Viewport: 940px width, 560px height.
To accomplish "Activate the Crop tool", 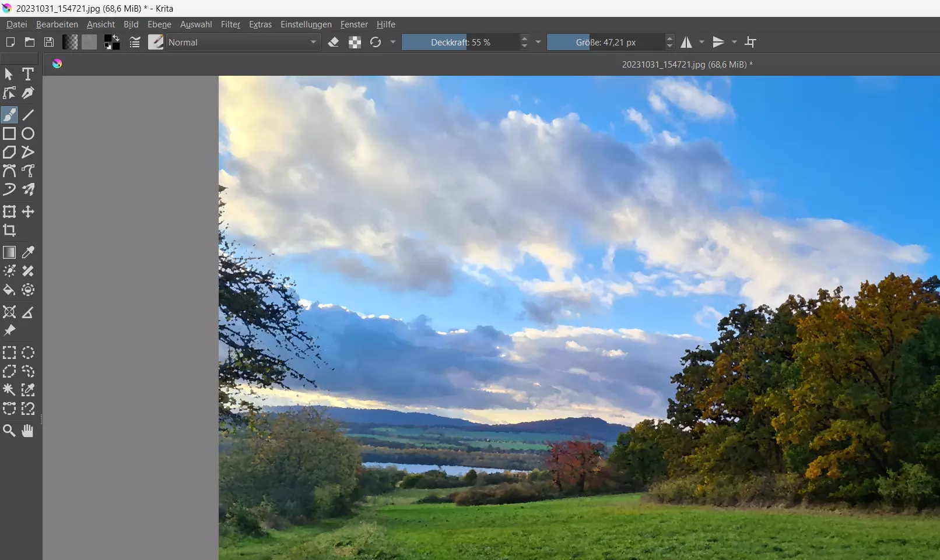I will [9, 231].
